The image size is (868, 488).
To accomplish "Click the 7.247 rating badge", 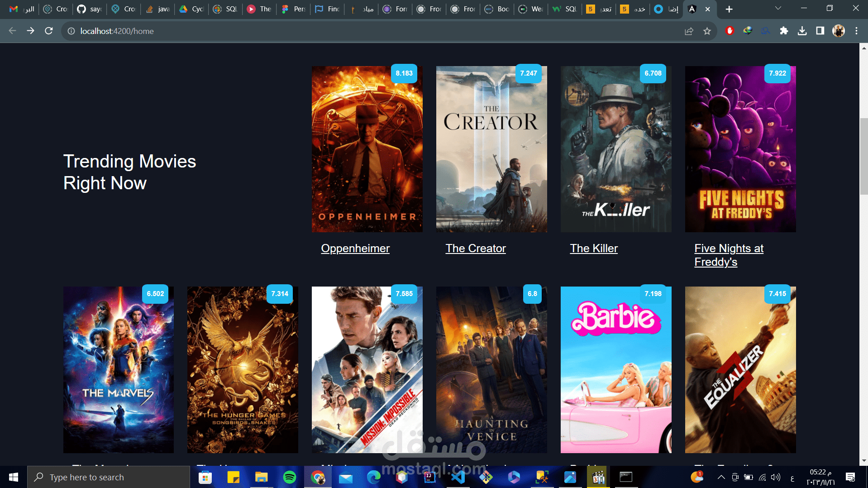I will click(x=529, y=73).
